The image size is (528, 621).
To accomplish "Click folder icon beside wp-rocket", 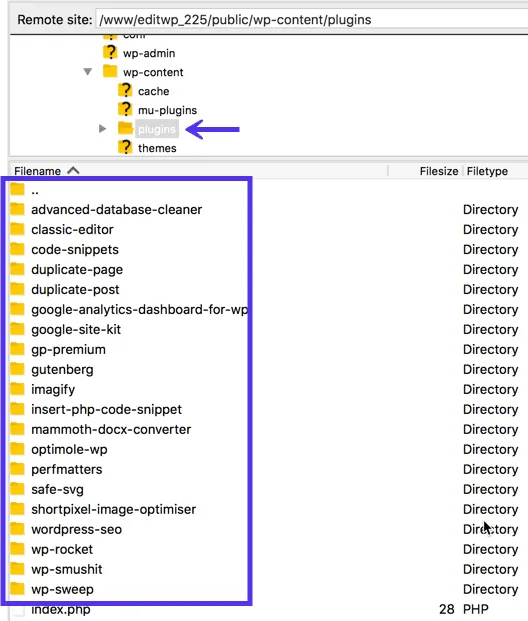I will tap(17, 549).
